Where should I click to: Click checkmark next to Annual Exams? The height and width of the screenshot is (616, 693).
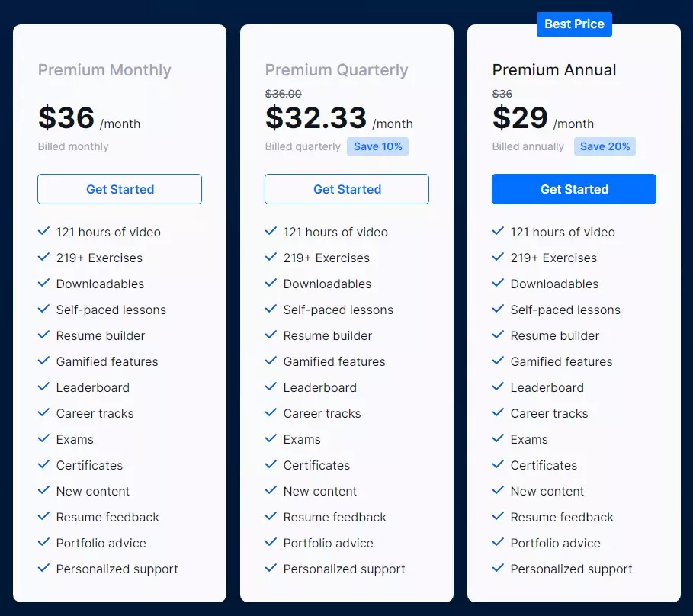pos(498,438)
